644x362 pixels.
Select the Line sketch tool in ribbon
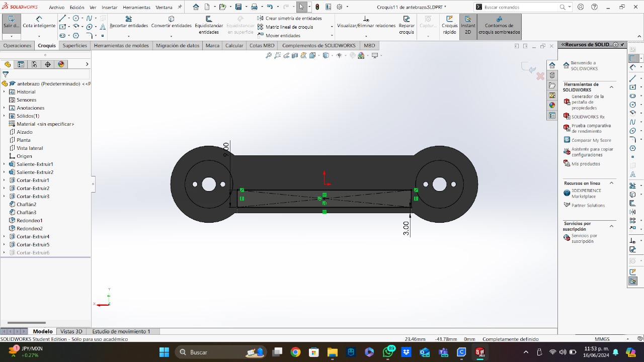(62, 18)
